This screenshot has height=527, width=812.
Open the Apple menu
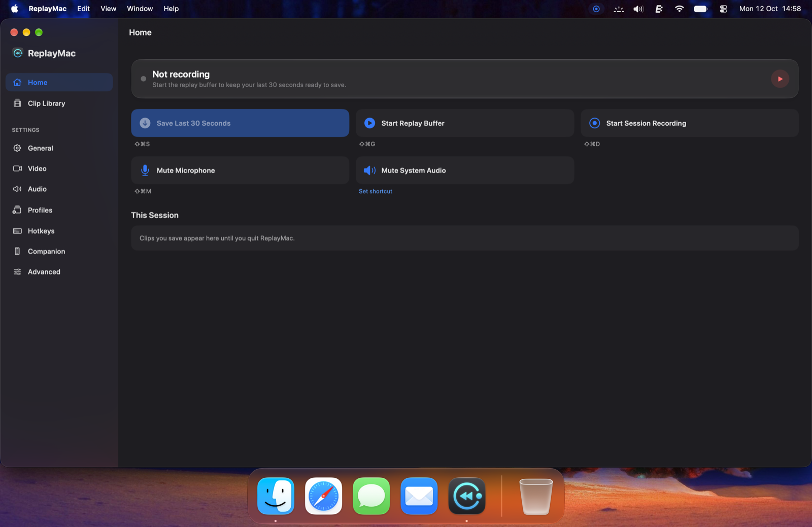coord(15,9)
